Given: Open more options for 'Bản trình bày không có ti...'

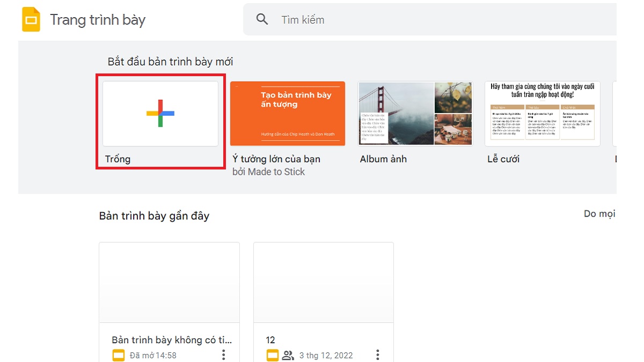Looking at the screenshot, I should point(223,354).
